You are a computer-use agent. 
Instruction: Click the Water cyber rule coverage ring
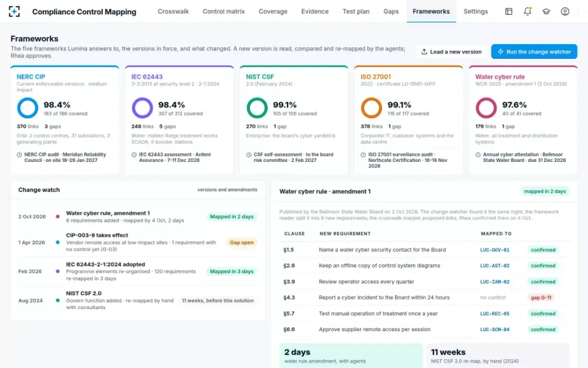(x=486, y=108)
